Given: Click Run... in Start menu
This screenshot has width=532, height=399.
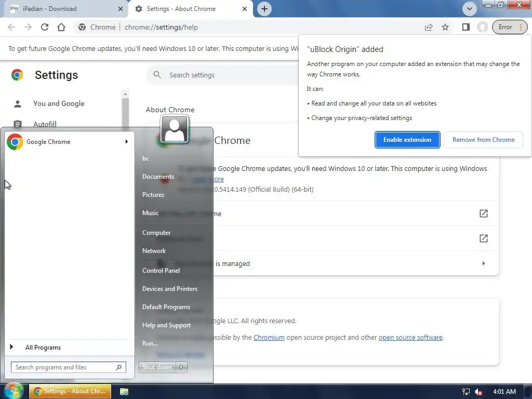Looking at the screenshot, I should click(150, 343).
